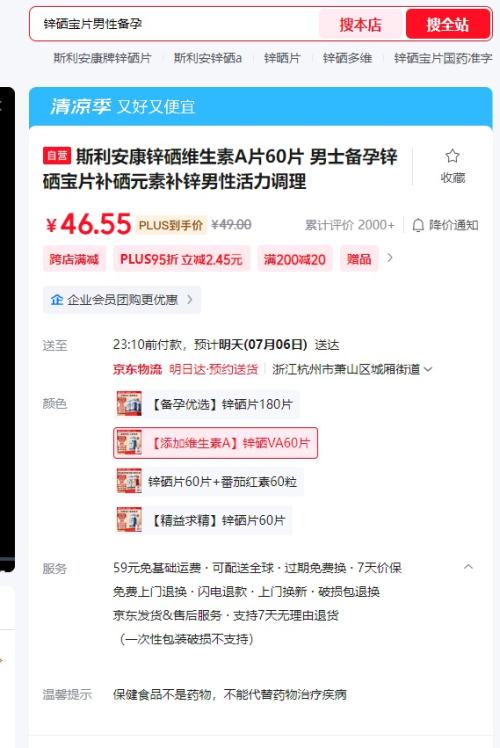The height and width of the screenshot is (748, 500).
Task: Click 搜本店 search button
Action: tap(361, 24)
